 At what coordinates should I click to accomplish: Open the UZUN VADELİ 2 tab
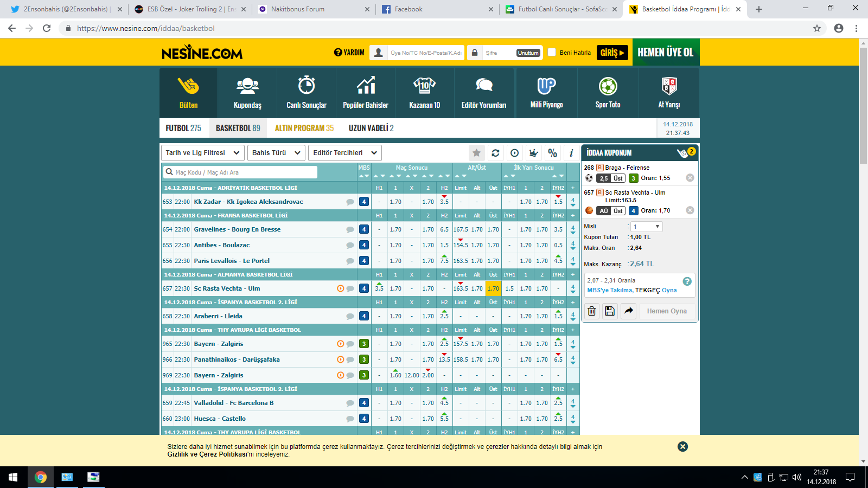tap(371, 128)
